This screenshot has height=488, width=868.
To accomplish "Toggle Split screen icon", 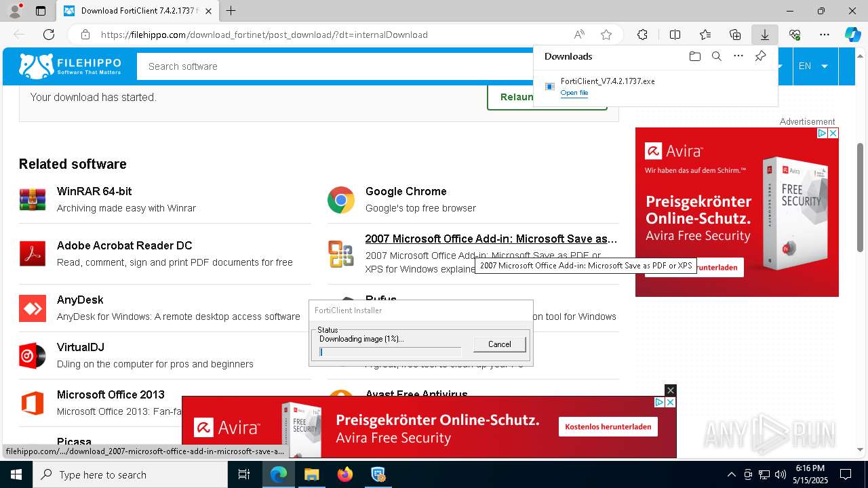I will click(675, 35).
